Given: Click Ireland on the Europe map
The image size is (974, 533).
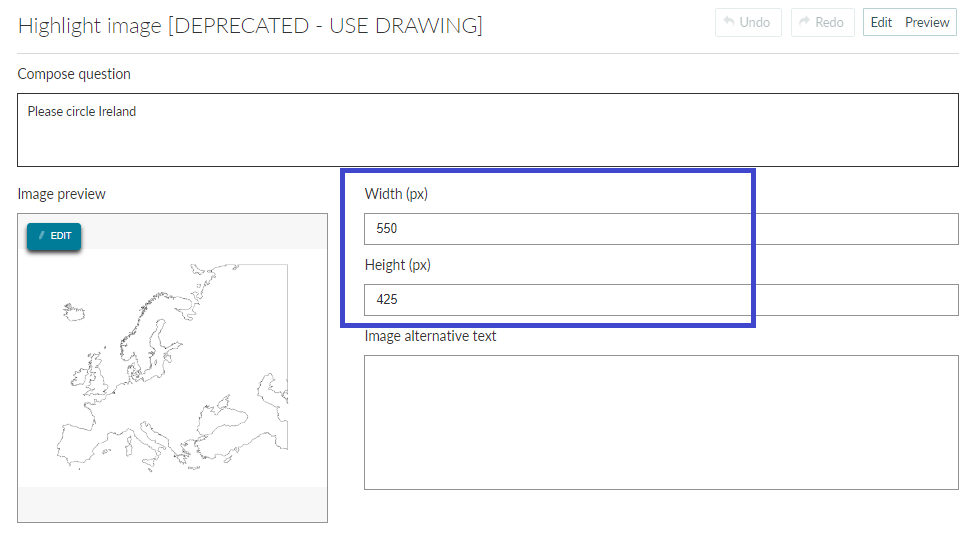Looking at the screenshot, I should pos(80,377).
